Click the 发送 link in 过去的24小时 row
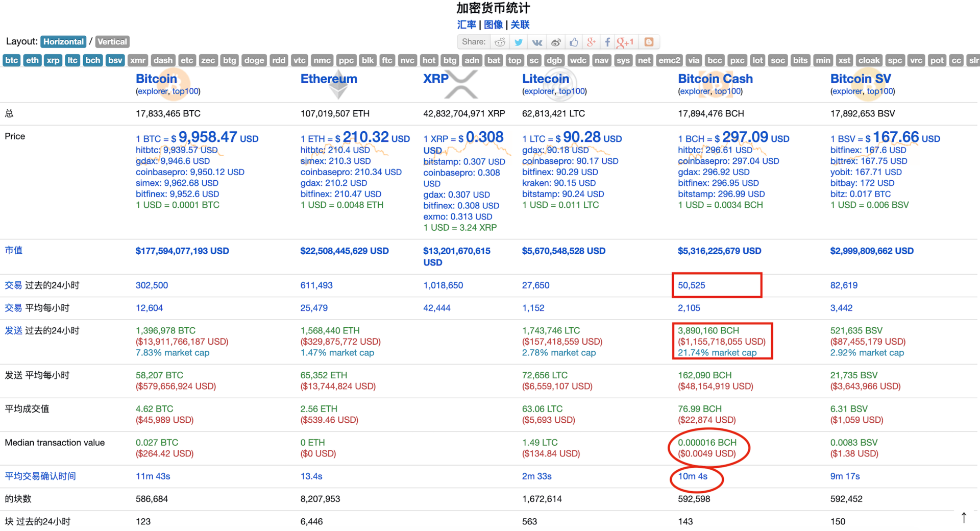 [14, 330]
